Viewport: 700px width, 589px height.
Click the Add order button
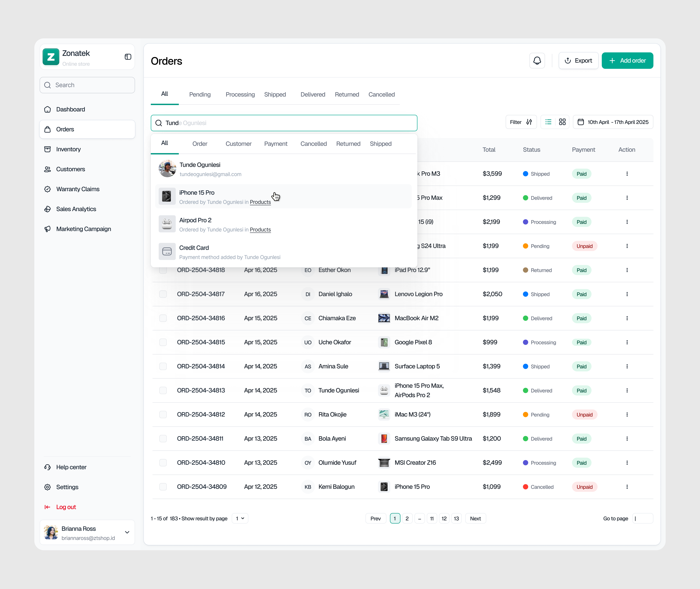(627, 60)
